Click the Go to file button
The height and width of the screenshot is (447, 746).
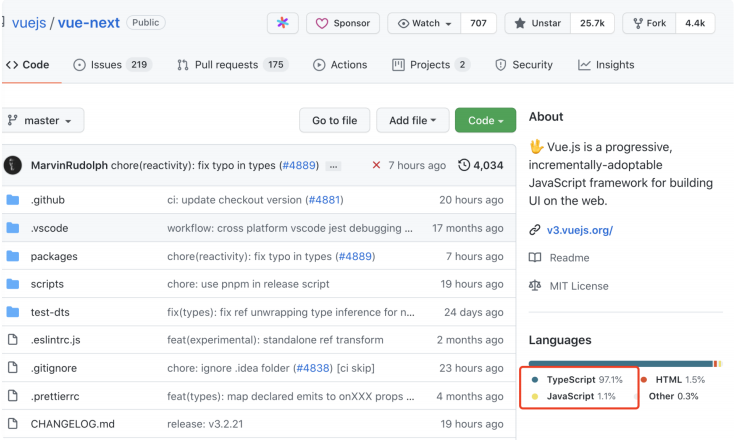tap(334, 121)
